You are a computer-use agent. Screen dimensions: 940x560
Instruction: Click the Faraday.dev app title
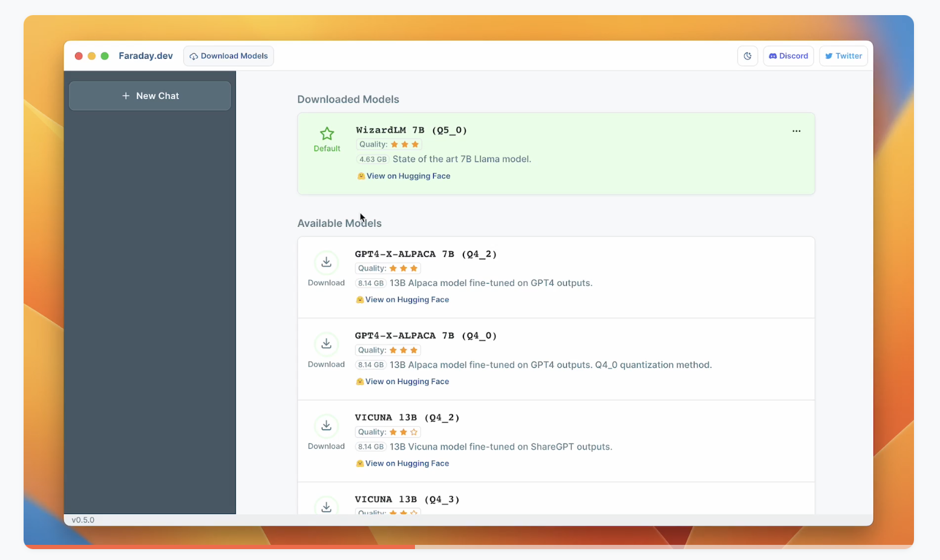click(146, 56)
